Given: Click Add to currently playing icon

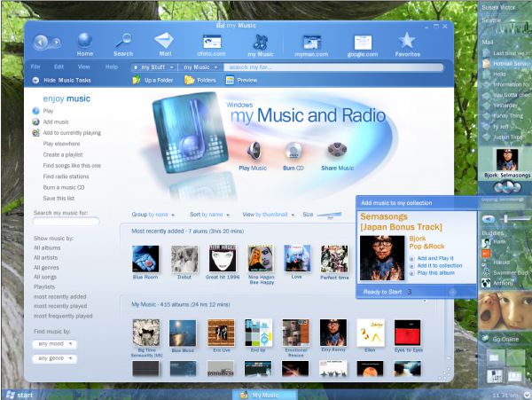Looking at the screenshot, I should click(35, 133).
